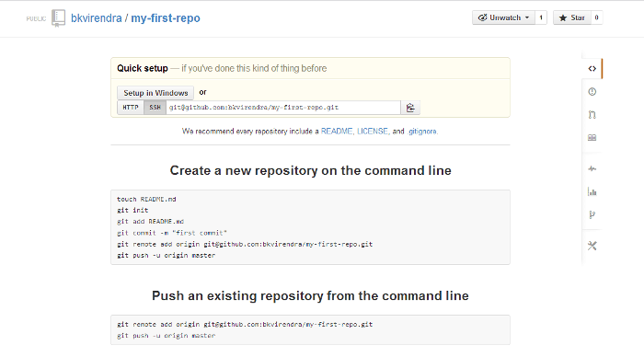This screenshot has height=357, width=644.
Task: Click the 'git init' command line
Action: (x=132, y=211)
